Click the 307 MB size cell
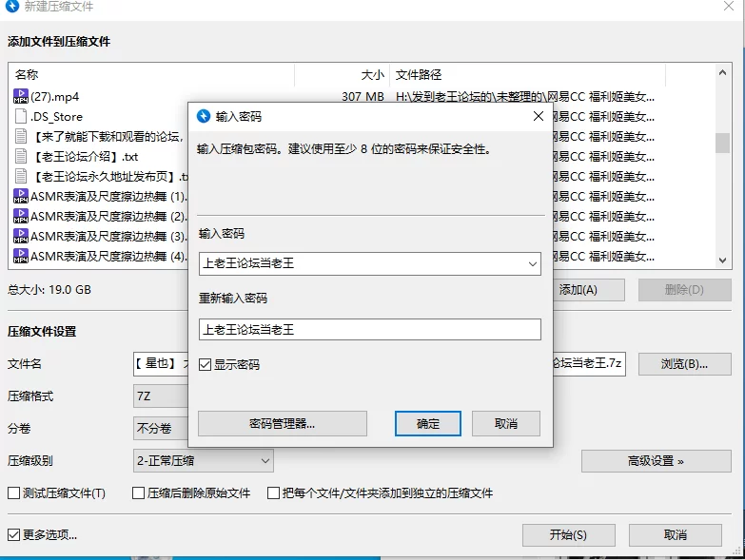Screen dimensions: 745x560 coord(363,97)
